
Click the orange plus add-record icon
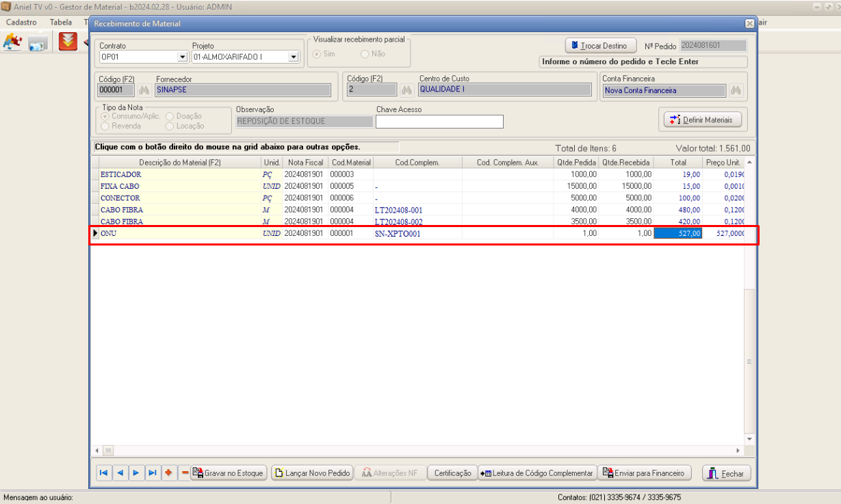(168, 473)
